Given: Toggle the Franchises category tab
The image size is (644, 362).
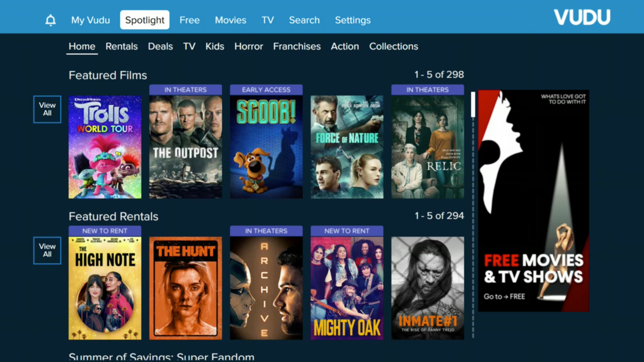Looking at the screenshot, I should coord(296,46).
